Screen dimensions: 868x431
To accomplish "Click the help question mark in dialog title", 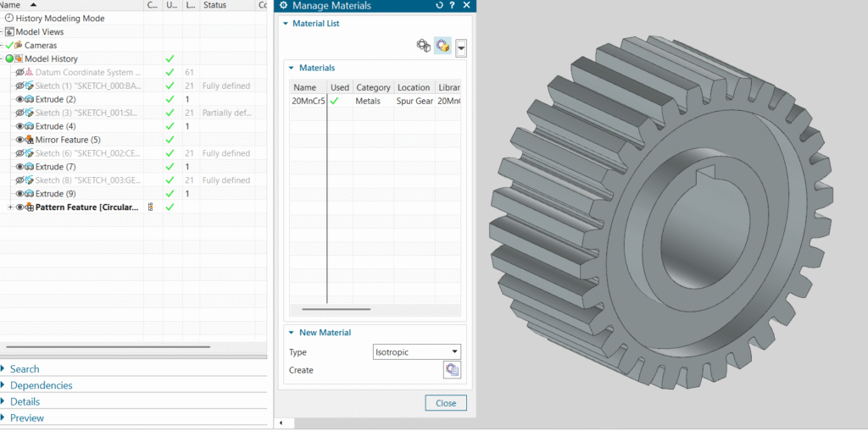I will coord(453,6).
